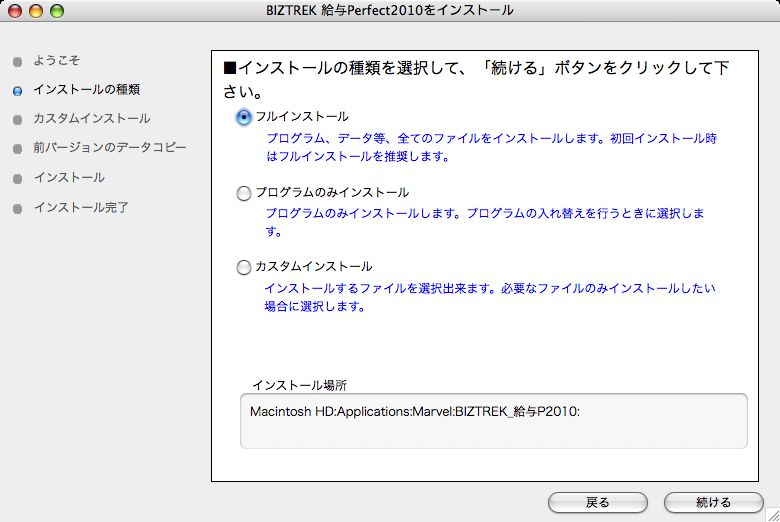Click the インストールの種類 step in sidebar

[x=87, y=90]
